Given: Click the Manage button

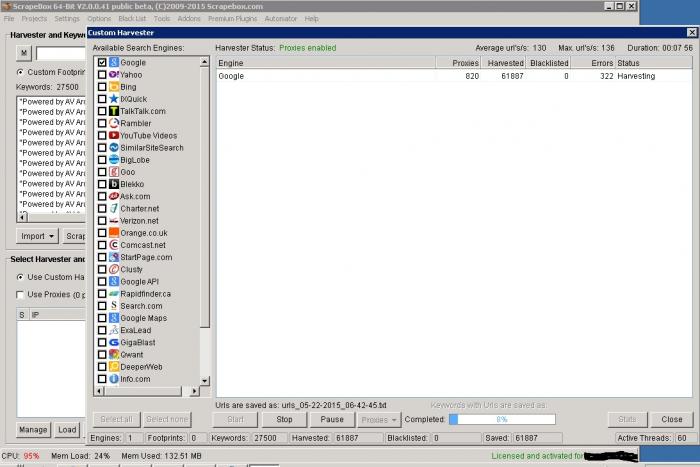Looking at the screenshot, I should 33,429.
